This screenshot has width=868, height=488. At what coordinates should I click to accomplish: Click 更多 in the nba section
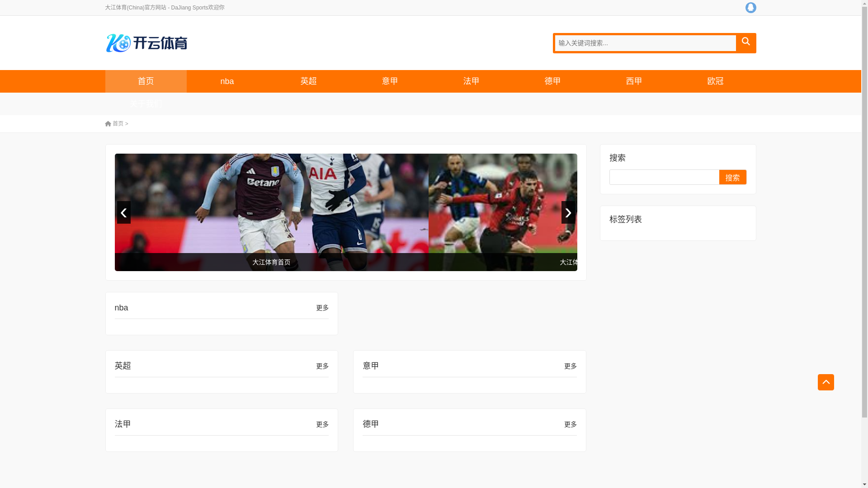click(x=322, y=308)
